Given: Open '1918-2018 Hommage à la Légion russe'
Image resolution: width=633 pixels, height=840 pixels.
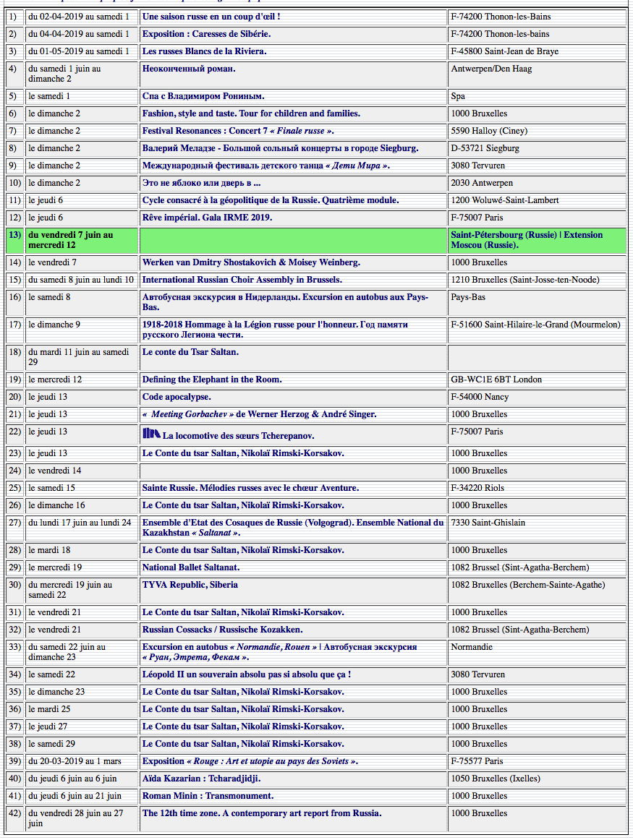Looking at the screenshot, I should point(275,330).
